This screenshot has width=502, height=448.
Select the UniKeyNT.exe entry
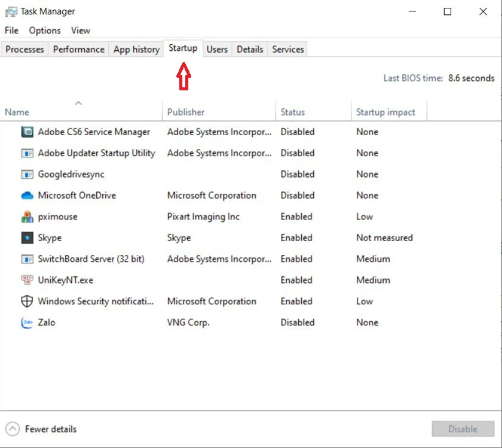(x=66, y=280)
